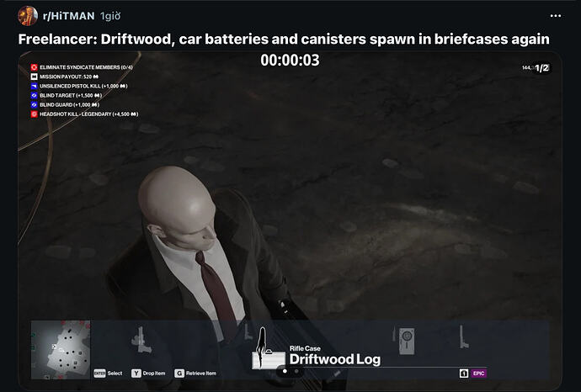Image resolution: width=581 pixels, height=392 pixels.
Task: Click the blue Blind Guard icon
Action: [x=34, y=105]
